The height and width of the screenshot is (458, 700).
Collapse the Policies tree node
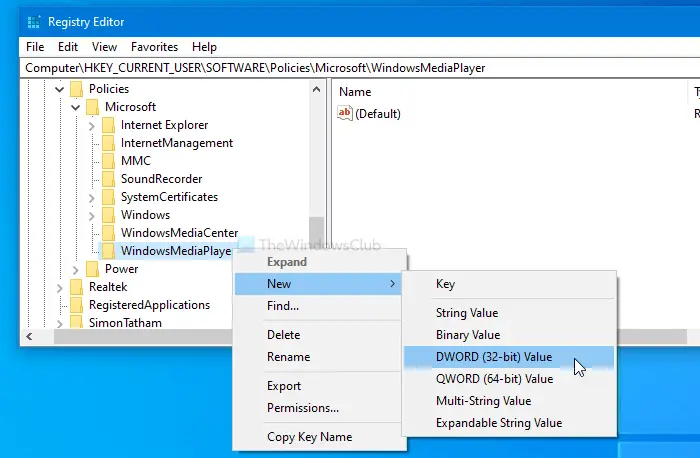pyautogui.click(x=59, y=89)
